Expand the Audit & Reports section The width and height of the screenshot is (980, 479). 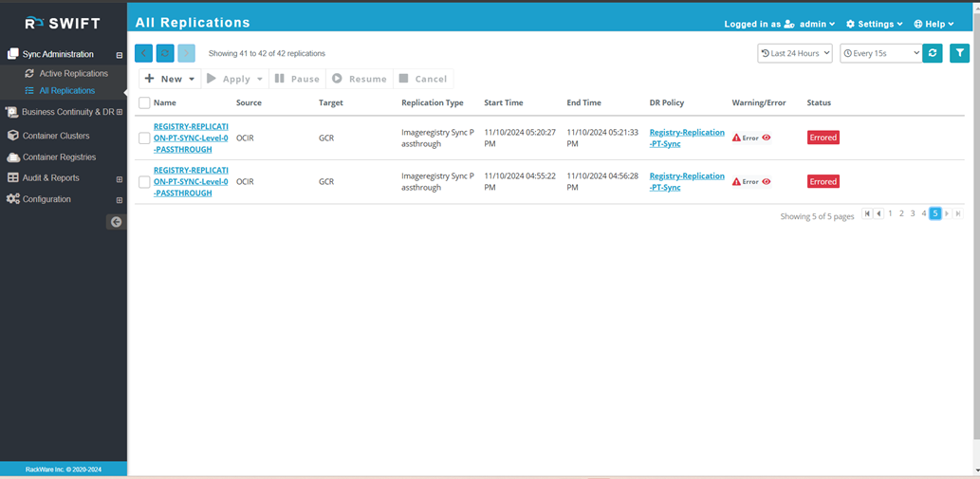tap(120, 179)
